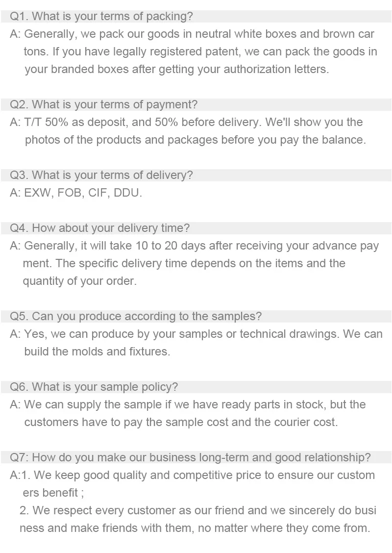The height and width of the screenshot is (553, 392).
Task: Click the line about ready parts in stock
Action: [188, 405]
